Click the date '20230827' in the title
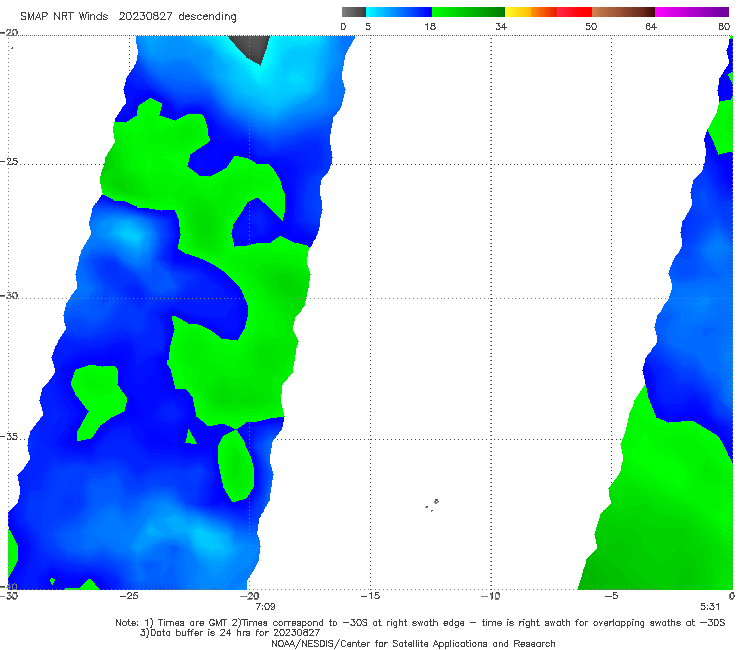Viewport: 740px width, 650px height. 146,17
